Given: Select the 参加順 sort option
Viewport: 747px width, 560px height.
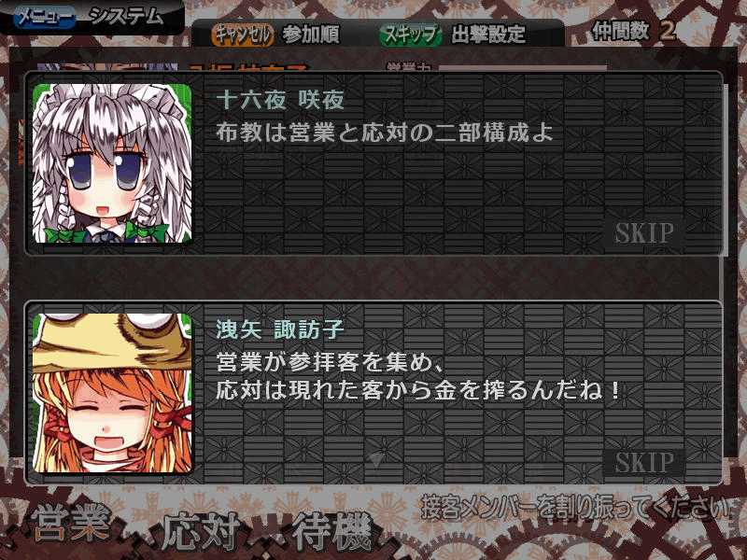Looking at the screenshot, I should [x=311, y=34].
